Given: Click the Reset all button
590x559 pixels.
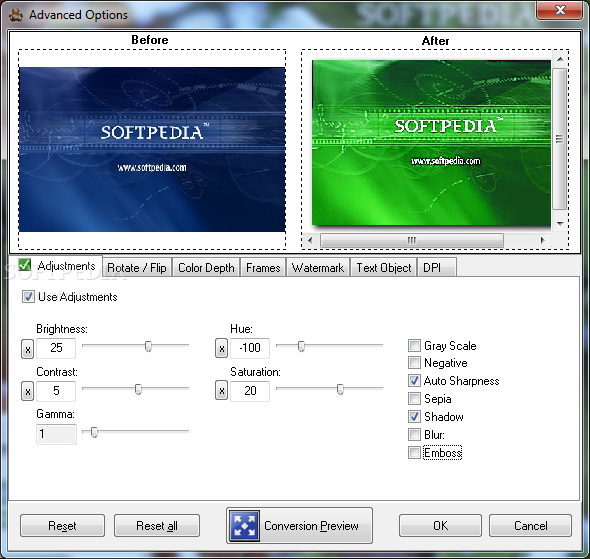Looking at the screenshot, I should 157,526.
